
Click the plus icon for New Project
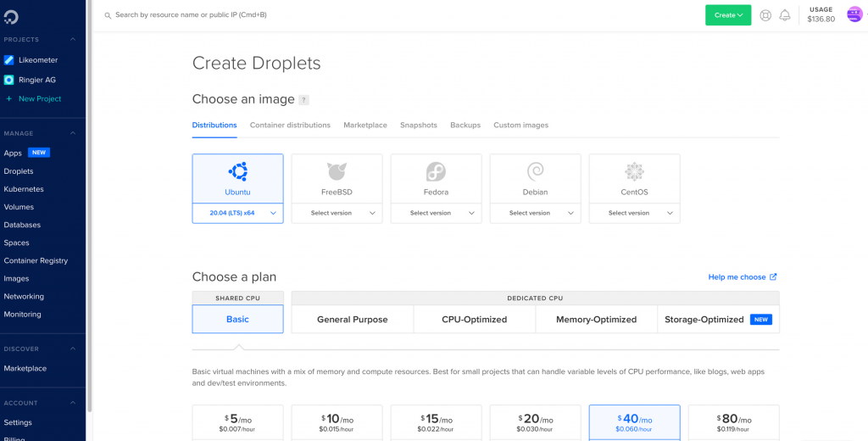click(8, 98)
